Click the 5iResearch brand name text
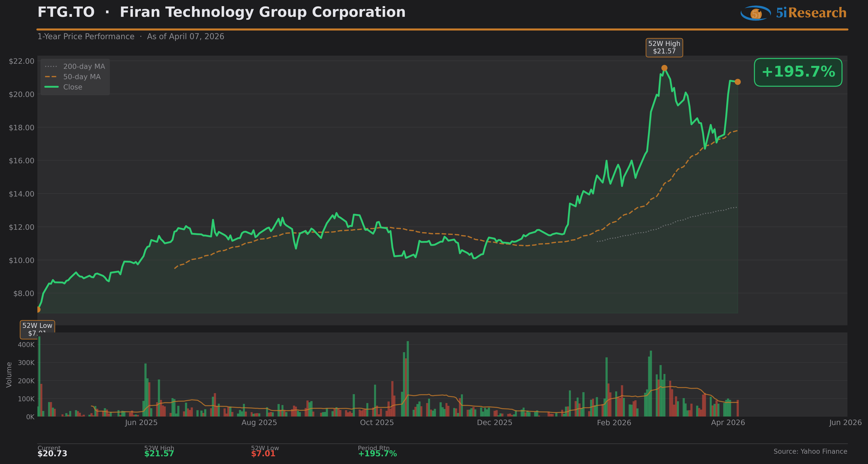Image resolution: width=868 pixels, height=464 pixels. pos(811,13)
